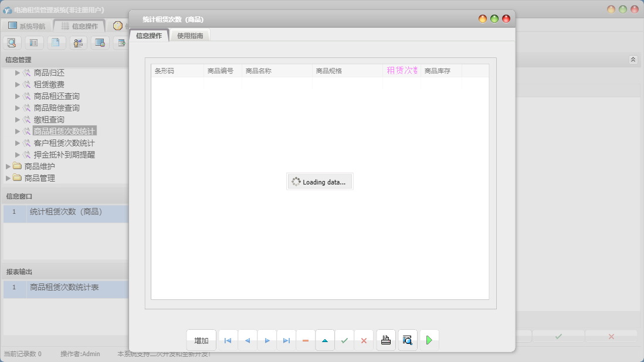Click the red X cancel edit icon
This screenshot has height=362, width=644.
pyautogui.click(x=364, y=340)
